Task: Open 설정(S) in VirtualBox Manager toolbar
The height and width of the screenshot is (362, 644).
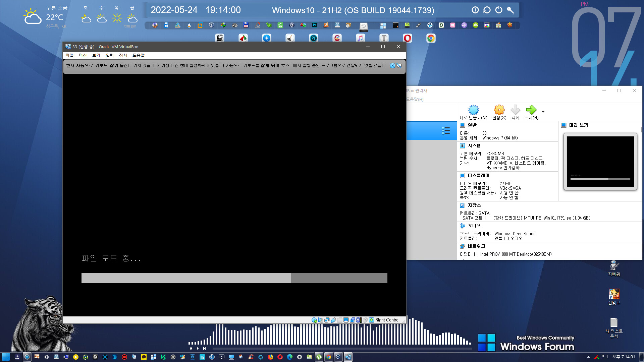Action: click(499, 112)
